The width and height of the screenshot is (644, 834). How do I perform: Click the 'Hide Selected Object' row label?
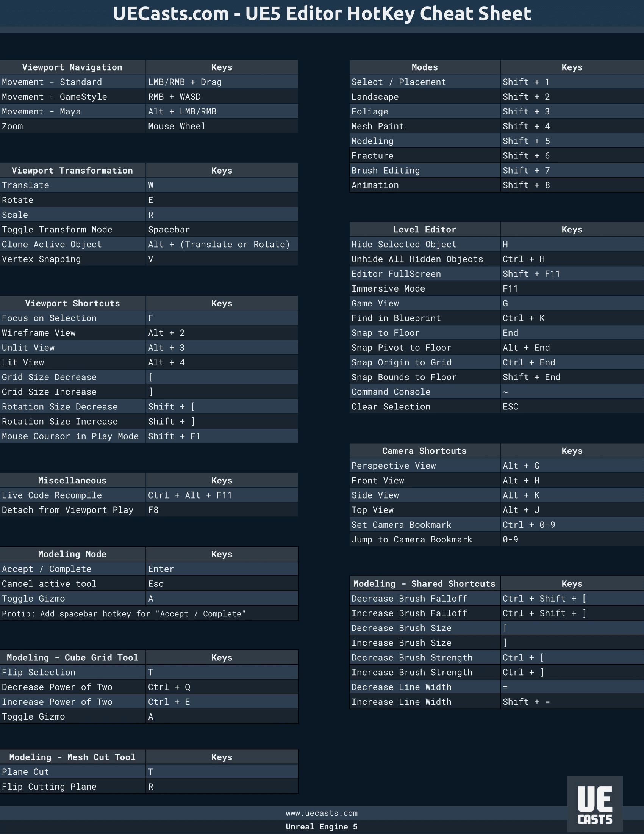(425, 245)
